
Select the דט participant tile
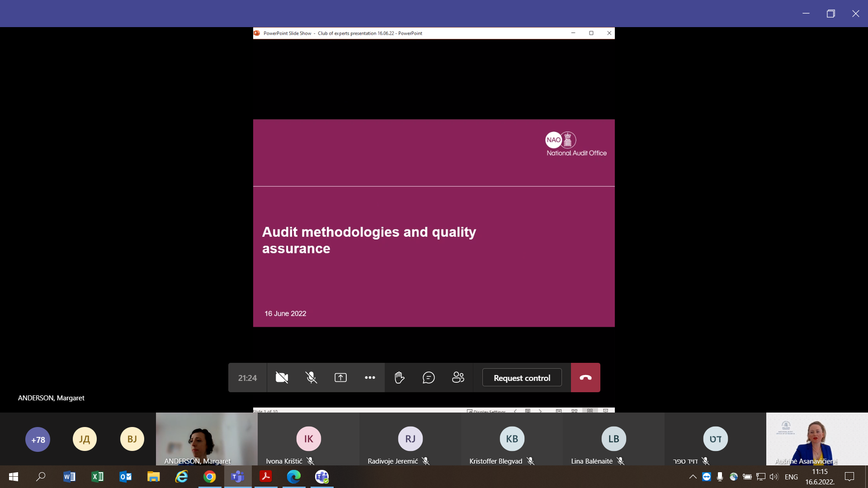click(715, 439)
